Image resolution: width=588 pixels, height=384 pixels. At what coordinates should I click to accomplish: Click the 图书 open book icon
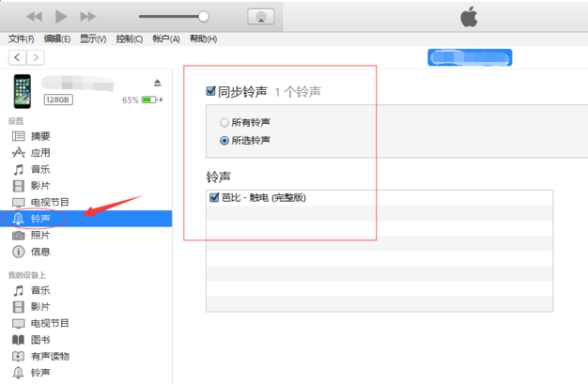[x=19, y=340]
